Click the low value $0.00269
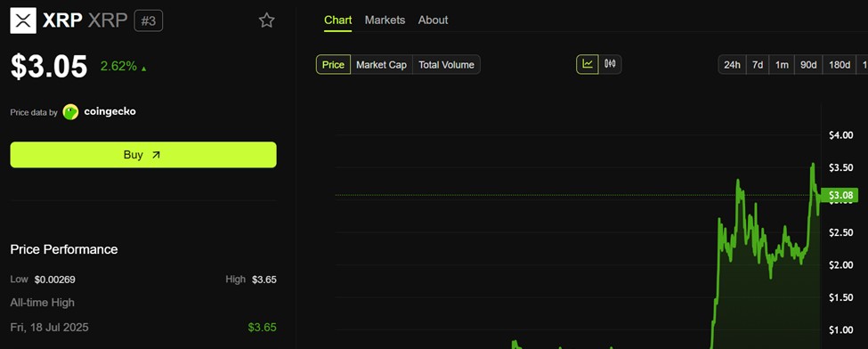Screen dimensions: 868x349 point(55,280)
